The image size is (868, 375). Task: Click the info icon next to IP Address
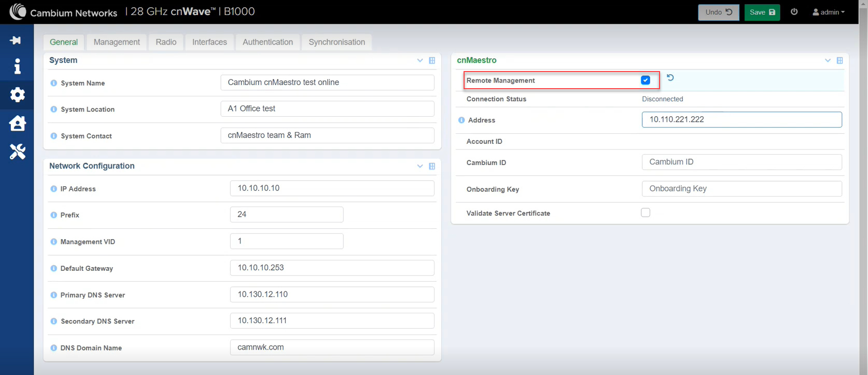click(x=54, y=189)
